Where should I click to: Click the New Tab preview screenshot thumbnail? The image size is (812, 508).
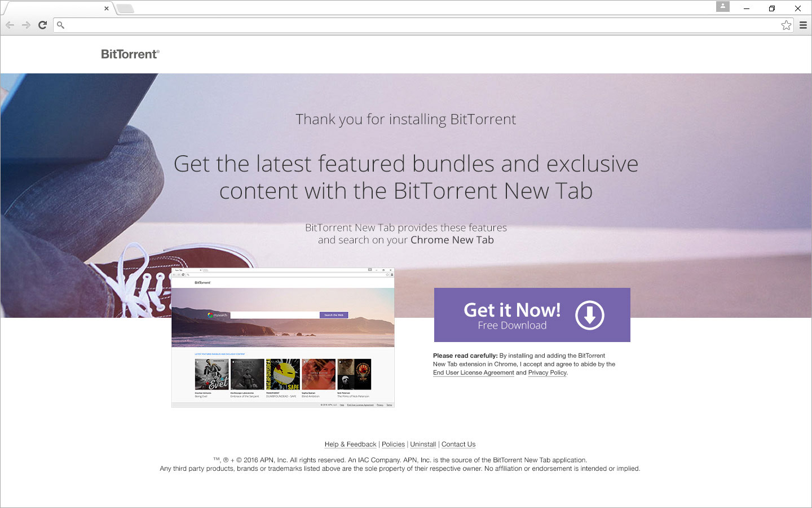tap(283, 338)
